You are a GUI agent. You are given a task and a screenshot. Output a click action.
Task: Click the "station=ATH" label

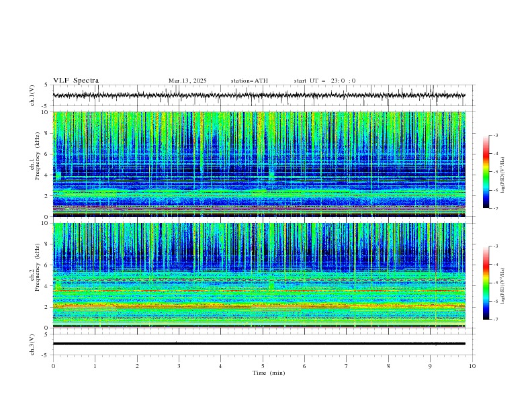tap(249, 81)
